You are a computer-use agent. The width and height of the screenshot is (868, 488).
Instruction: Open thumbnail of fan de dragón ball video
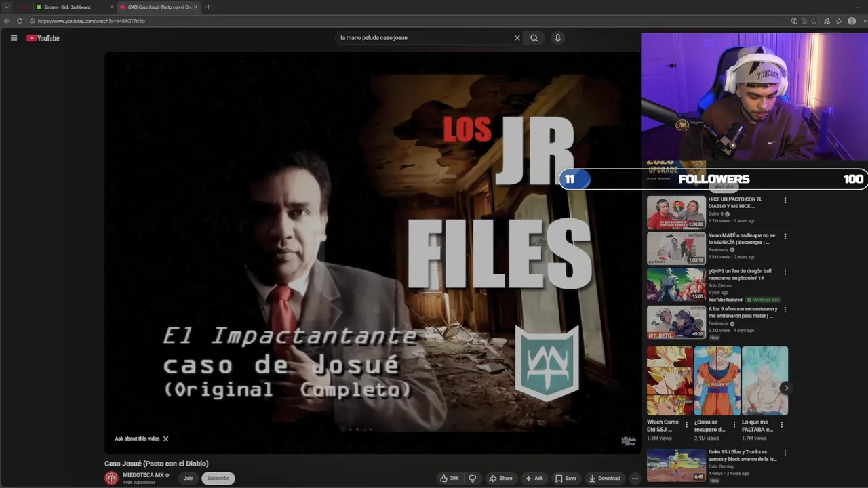point(676,284)
